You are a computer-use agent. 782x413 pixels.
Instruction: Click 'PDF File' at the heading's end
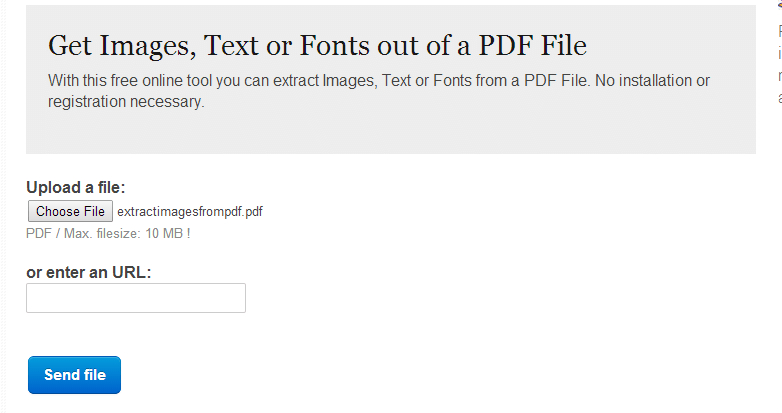pos(533,45)
